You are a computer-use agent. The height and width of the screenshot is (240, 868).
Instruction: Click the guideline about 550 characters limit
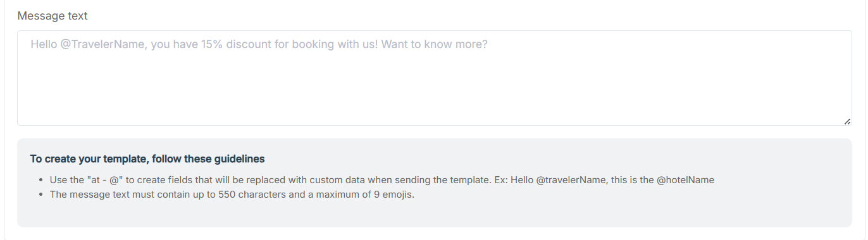pyautogui.click(x=232, y=194)
